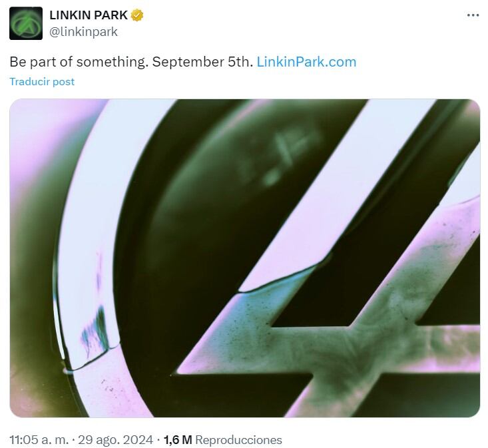Viewport: 488px width, 448px height.
Task: Click the gold verified badge
Action: click(x=136, y=15)
